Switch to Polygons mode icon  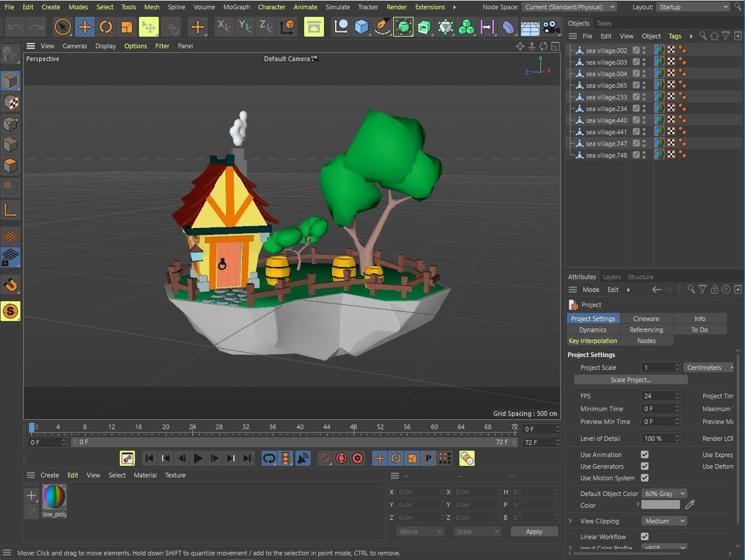[10, 166]
